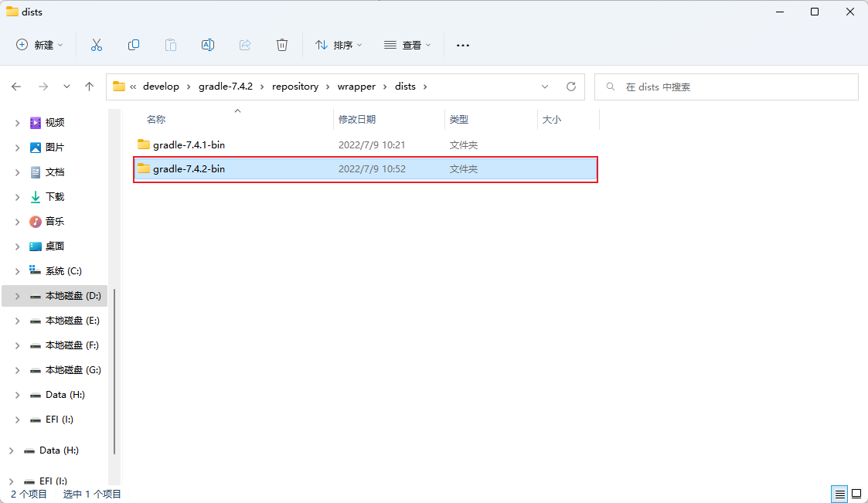Image resolution: width=868 pixels, height=503 pixels.
Task: Open the 排序 sort dropdown
Action: click(x=339, y=45)
